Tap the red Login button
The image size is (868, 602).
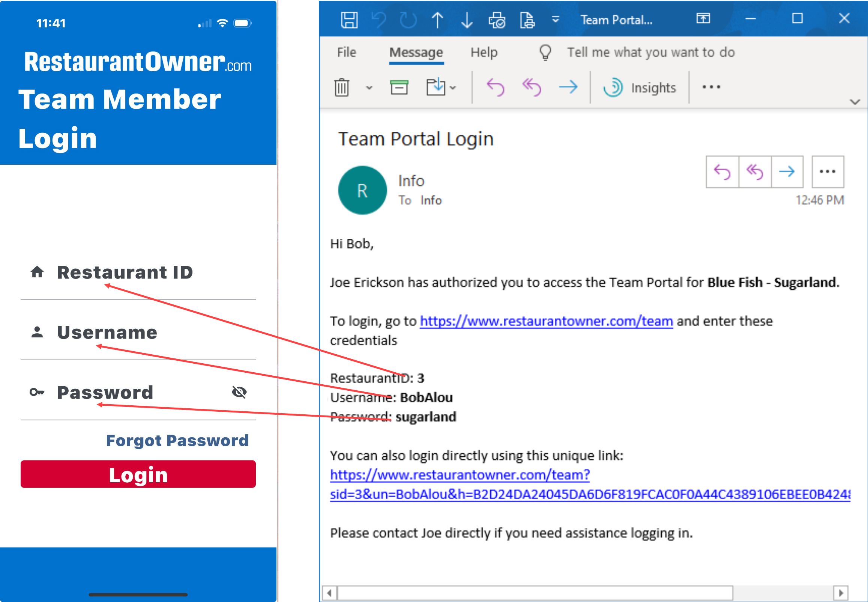[138, 474]
